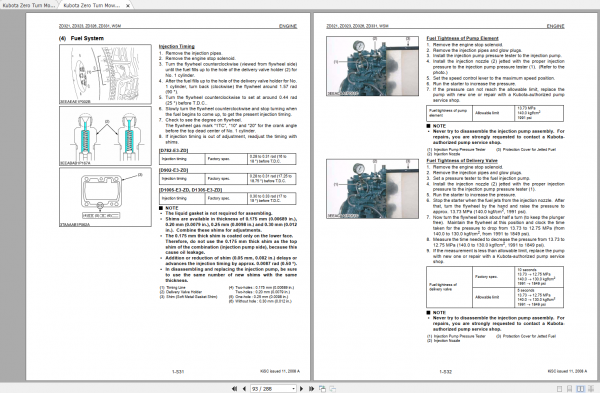Switch to the first Kubota Zero Turn tab
This screenshot has height=393, width=600.
click(x=29, y=5)
